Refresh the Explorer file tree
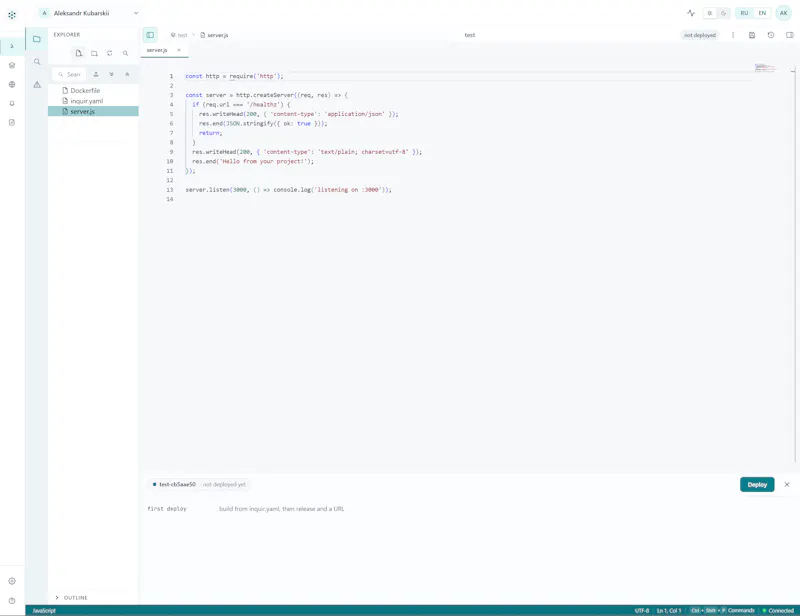The image size is (800, 616). click(x=110, y=53)
